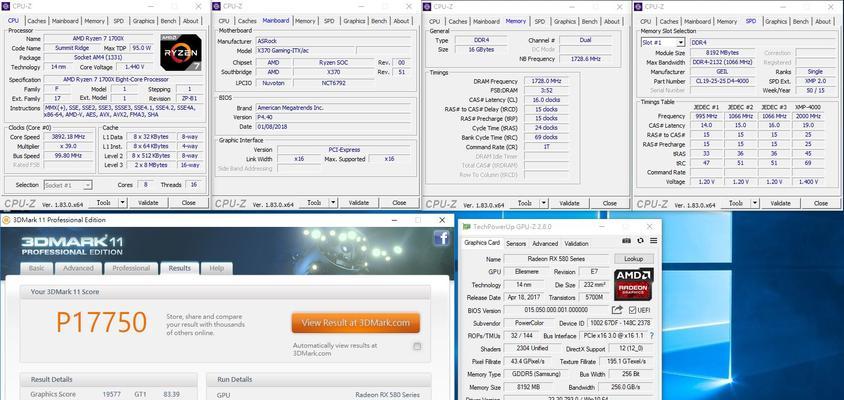Click the GPU-Z refresh icon
The image size is (844, 400).
640,241
